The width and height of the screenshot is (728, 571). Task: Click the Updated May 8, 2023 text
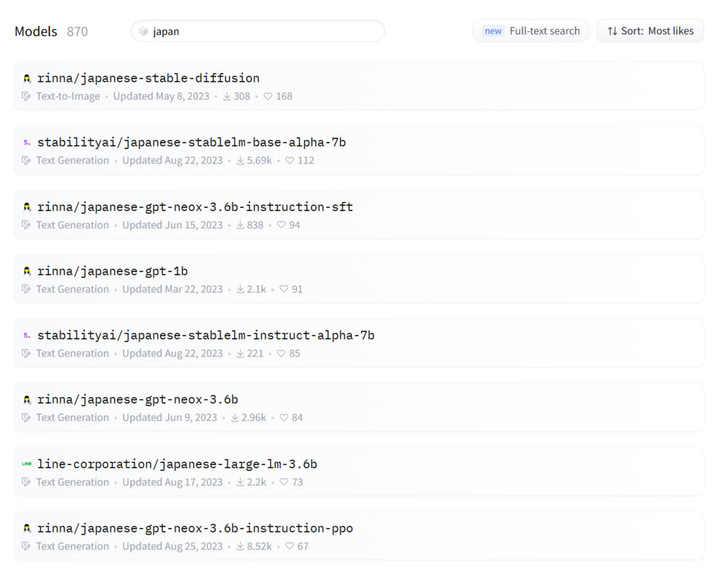(161, 97)
